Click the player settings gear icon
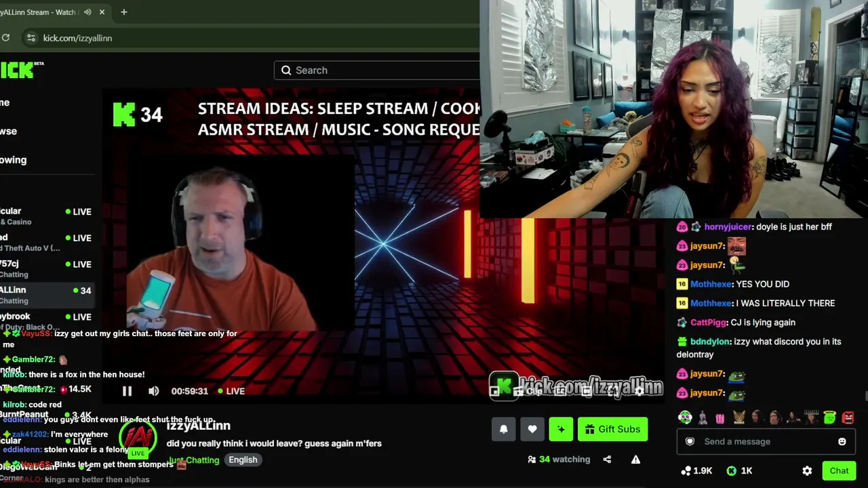The height and width of the screenshot is (488, 868). tap(639, 391)
